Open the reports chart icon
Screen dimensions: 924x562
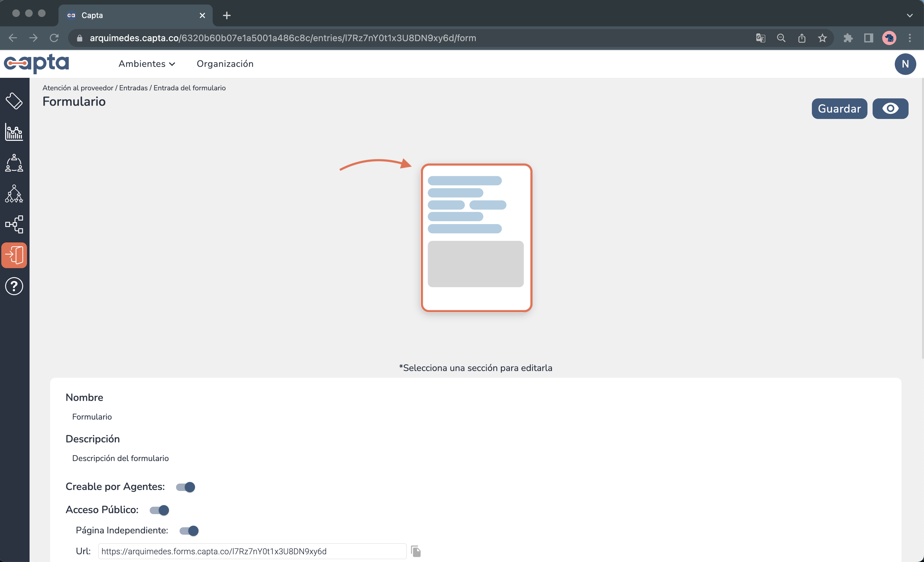13,132
